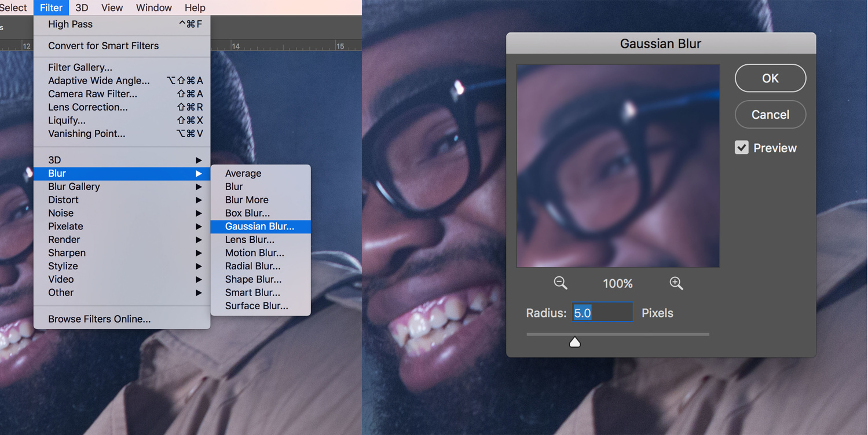Click Browse Filters Online...

click(99, 319)
